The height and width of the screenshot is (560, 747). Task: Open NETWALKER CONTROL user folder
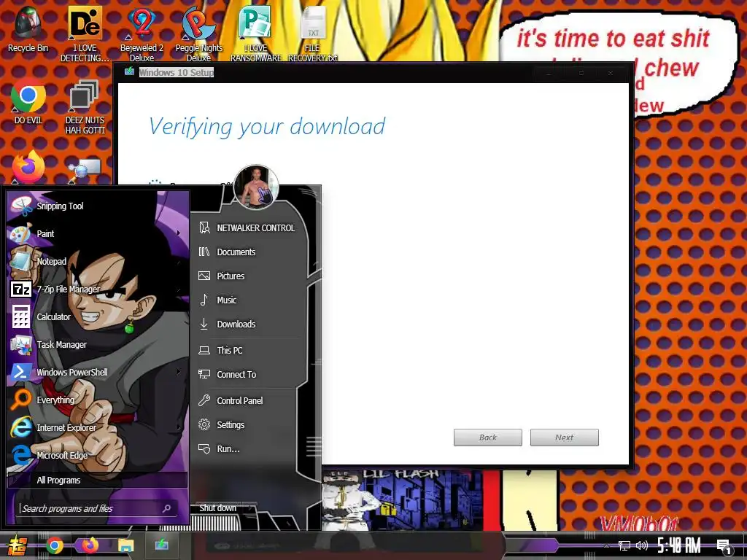tap(247, 228)
